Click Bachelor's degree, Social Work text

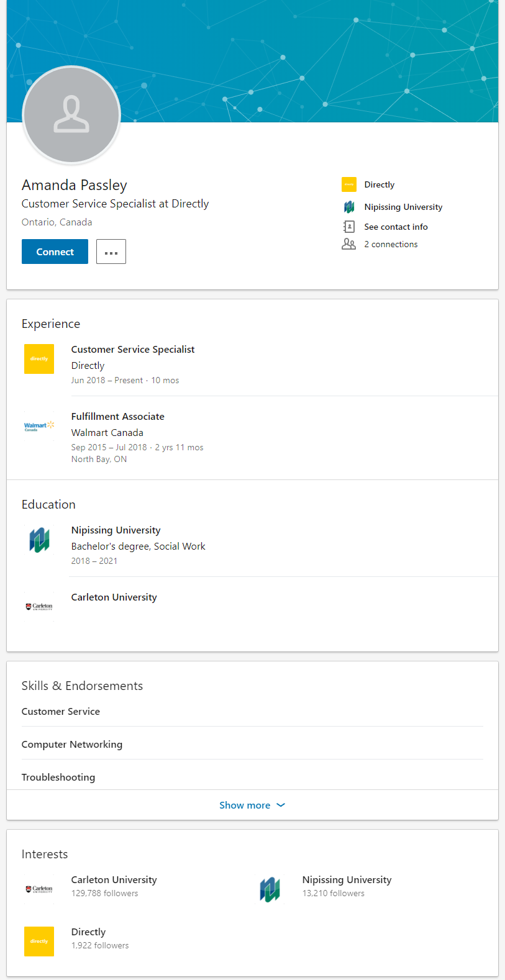tap(139, 547)
